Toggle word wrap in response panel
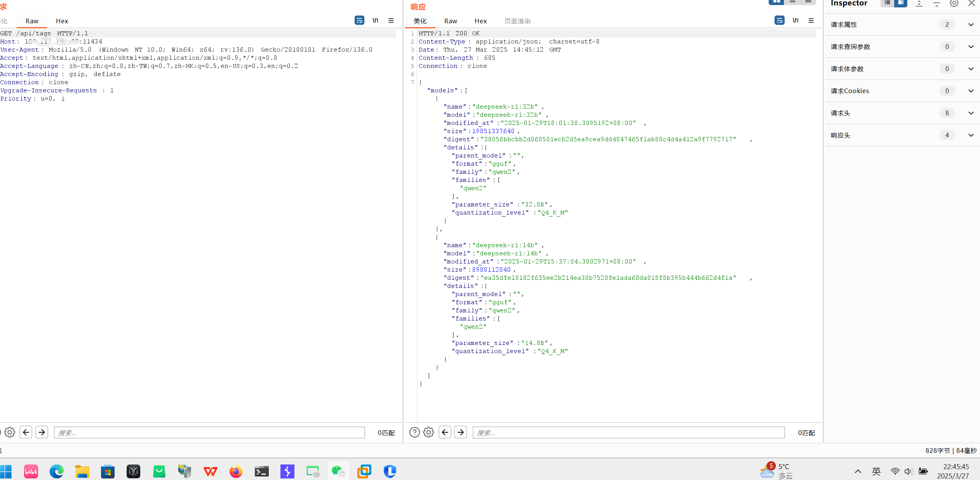980x480 pixels. 779,20
